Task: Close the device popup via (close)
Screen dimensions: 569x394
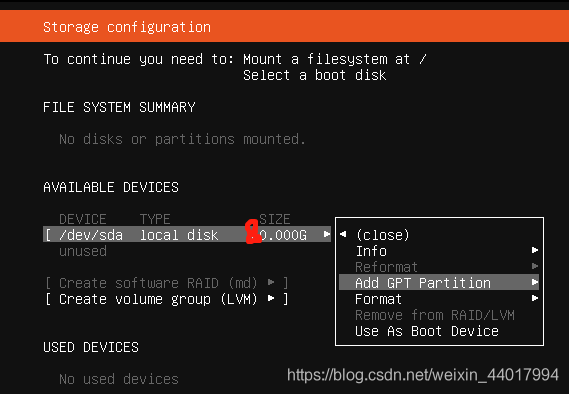Action: click(382, 235)
